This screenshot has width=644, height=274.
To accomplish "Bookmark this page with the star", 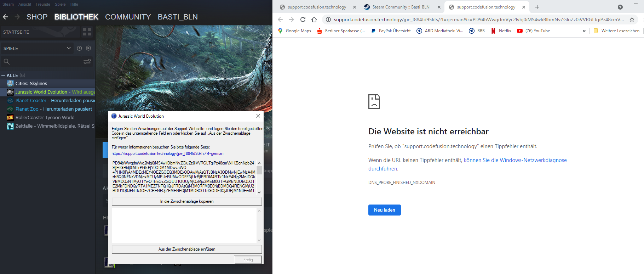I will 632,19.
